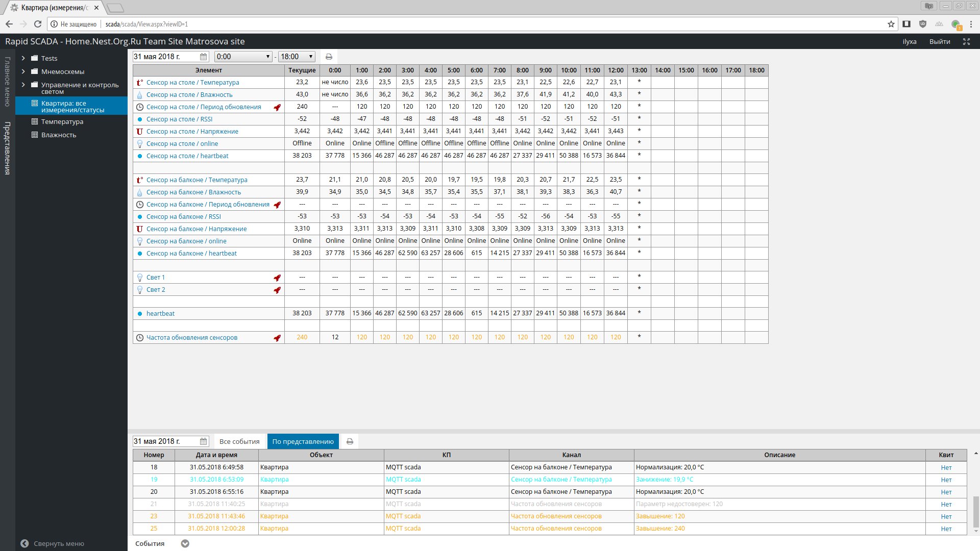
Task: Open Температура view in tree
Action: (x=62, y=121)
